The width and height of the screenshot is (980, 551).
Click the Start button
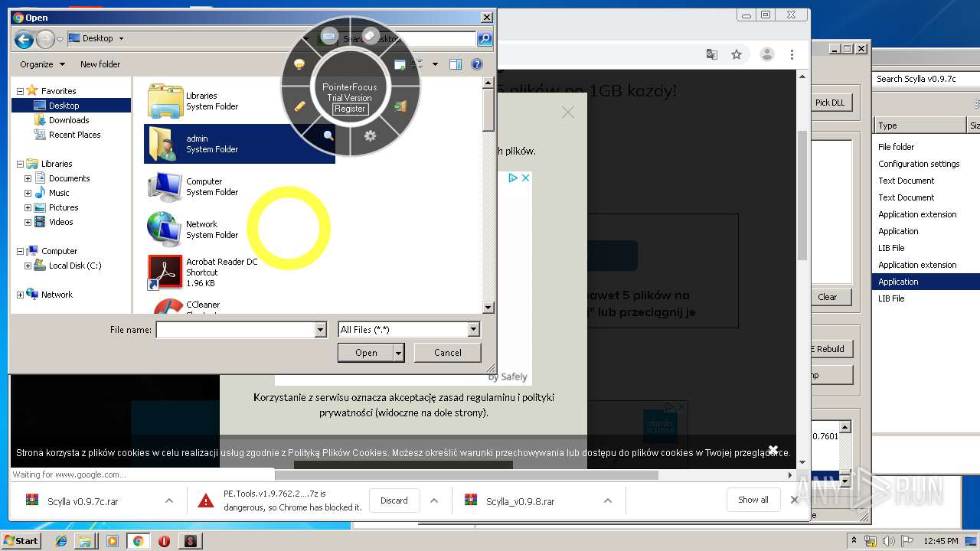pos(21,540)
